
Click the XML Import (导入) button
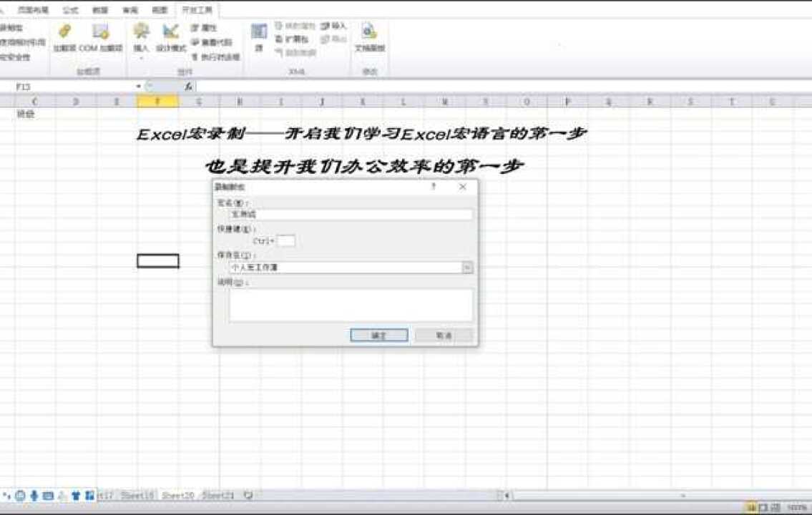point(333,25)
